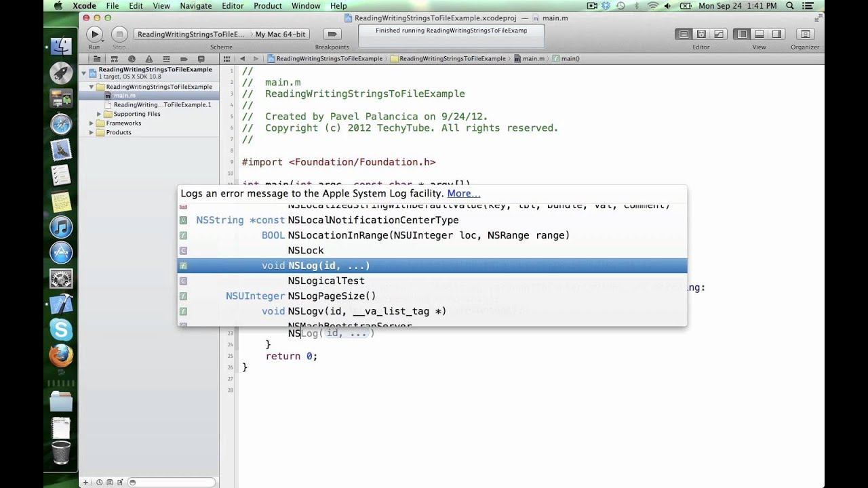Viewport: 868px width, 488px height.
Task: Open Finder from the Dock
Action: pyautogui.click(x=61, y=46)
